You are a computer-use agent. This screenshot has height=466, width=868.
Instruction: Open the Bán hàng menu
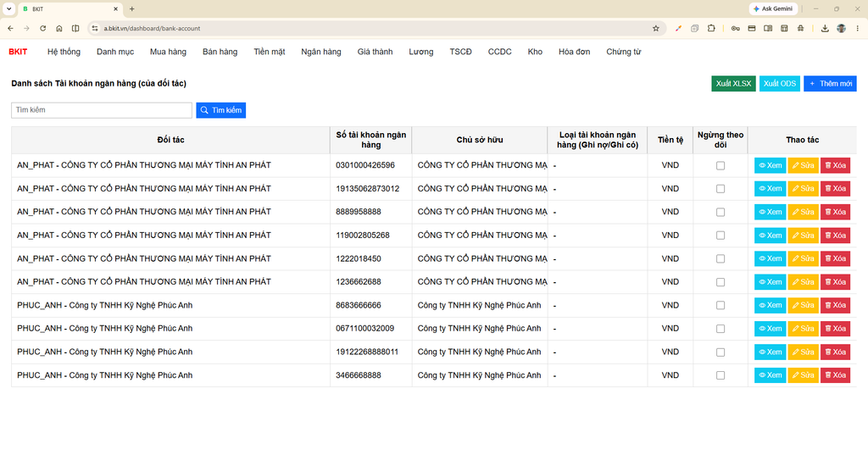click(220, 52)
